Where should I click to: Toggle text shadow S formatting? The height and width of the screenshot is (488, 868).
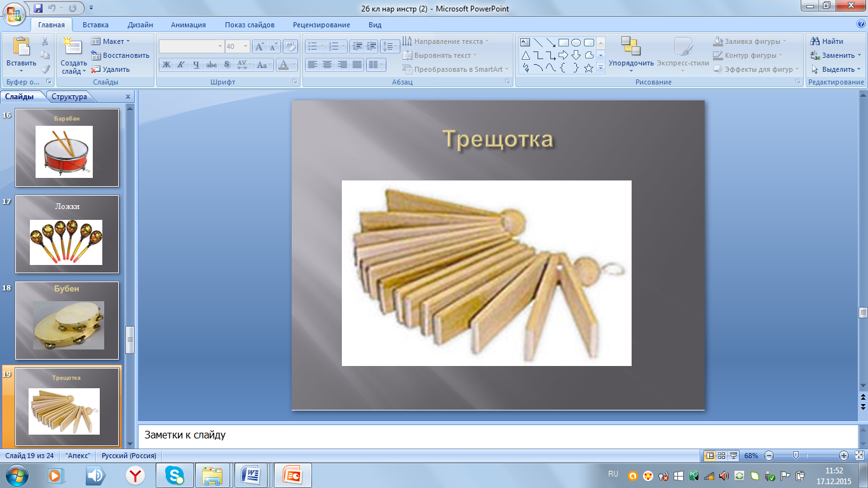pyautogui.click(x=227, y=65)
